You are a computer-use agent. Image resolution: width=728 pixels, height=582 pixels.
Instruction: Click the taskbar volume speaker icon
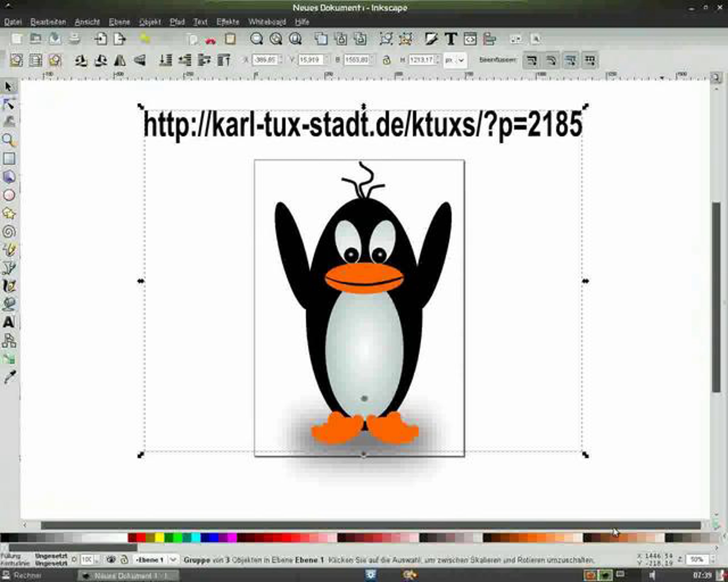pos(653,575)
